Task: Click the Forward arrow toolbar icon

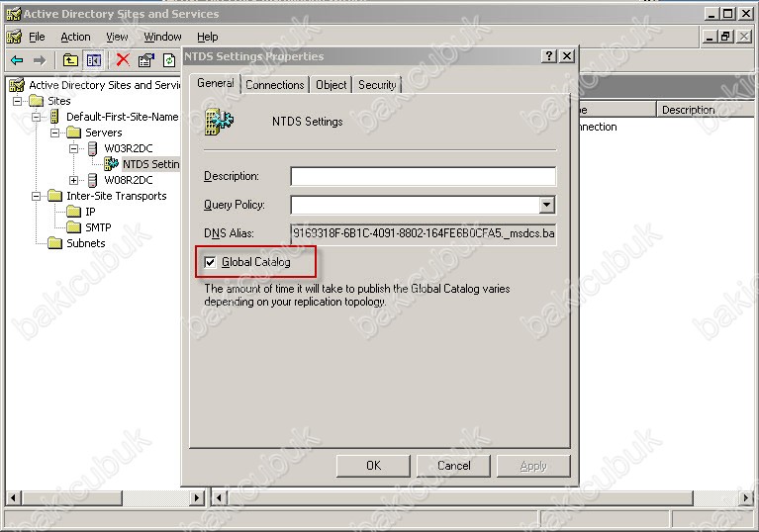Action: (40, 60)
